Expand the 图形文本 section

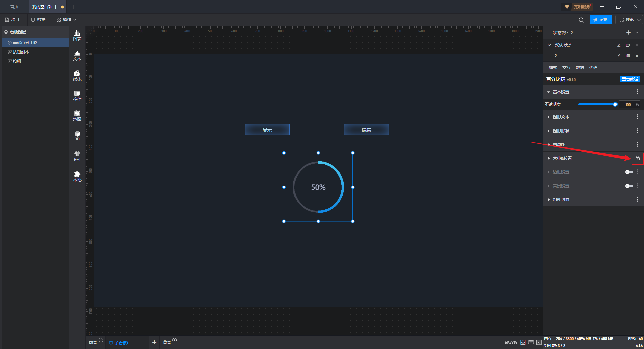(x=549, y=117)
